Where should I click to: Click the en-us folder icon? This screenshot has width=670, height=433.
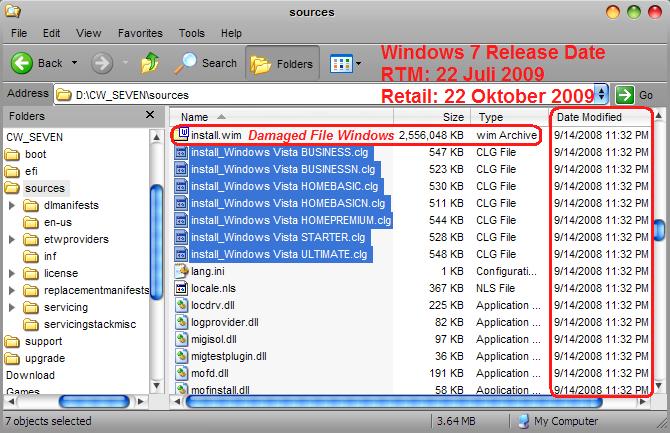tap(31, 222)
